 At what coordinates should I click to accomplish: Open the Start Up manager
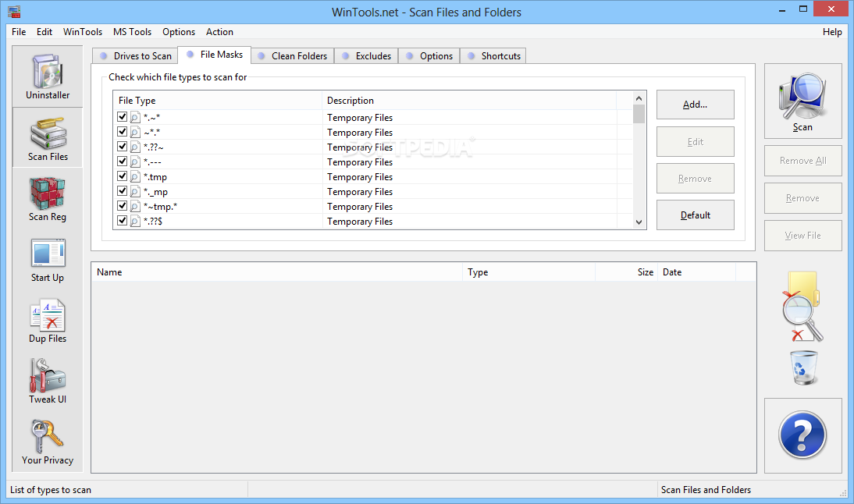pos(48,260)
